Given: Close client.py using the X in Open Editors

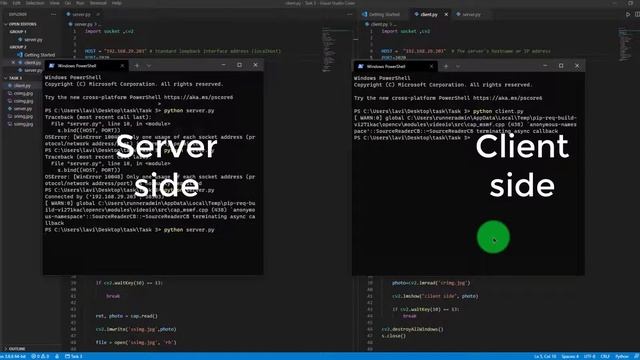Looking at the screenshot, I should (x=13, y=62).
